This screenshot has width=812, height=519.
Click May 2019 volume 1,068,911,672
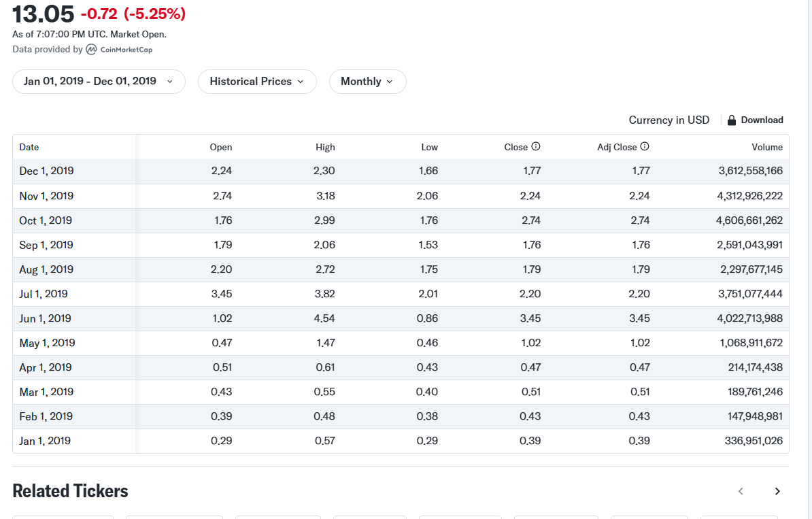[x=751, y=343]
